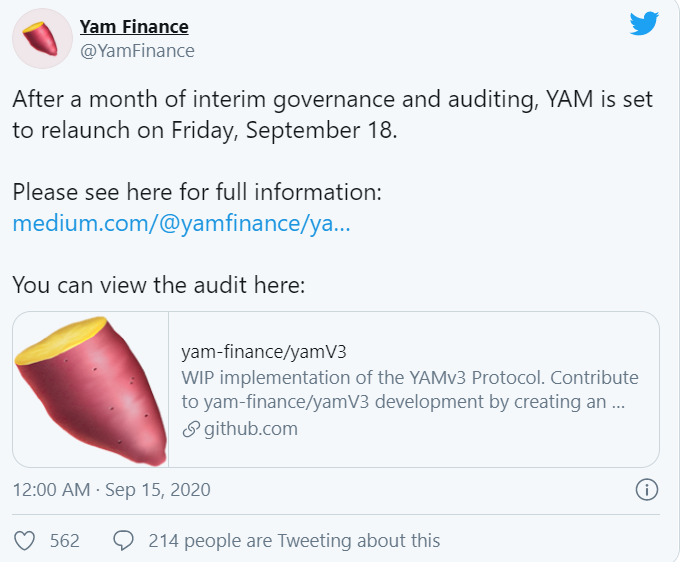Open the Yam Finance display name

(x=134, y=27)
